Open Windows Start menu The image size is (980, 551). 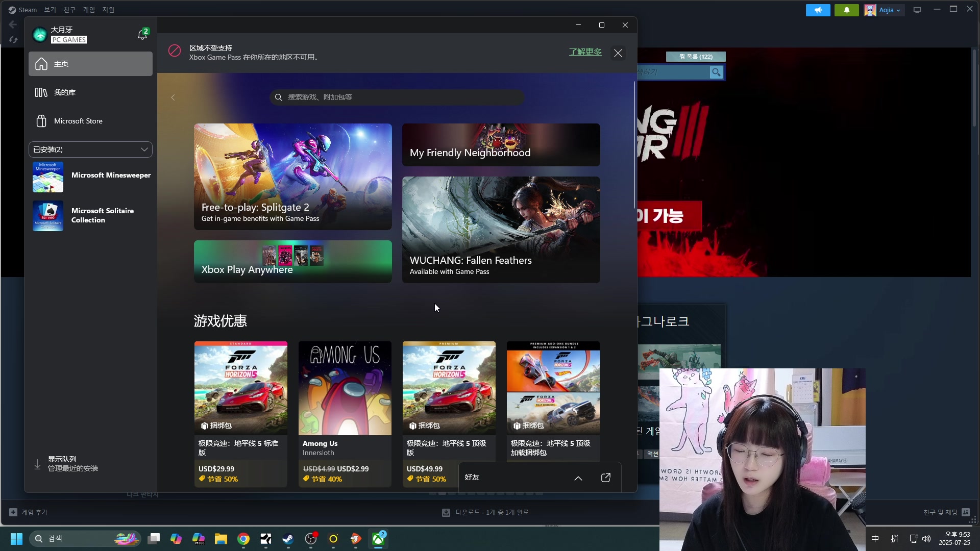tap(16, 539)
